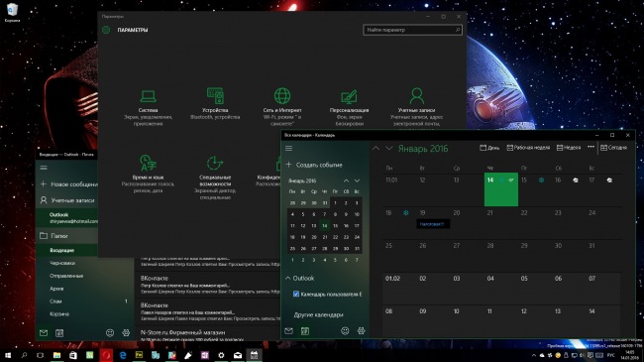644x362 pixels.
Task: Go to previous month in main calendar
Action: click(x=376, y=148)
